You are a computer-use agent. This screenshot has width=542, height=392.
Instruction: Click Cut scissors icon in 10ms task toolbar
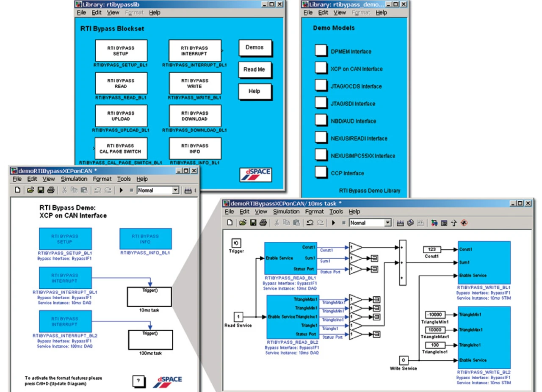pos(277,223)
